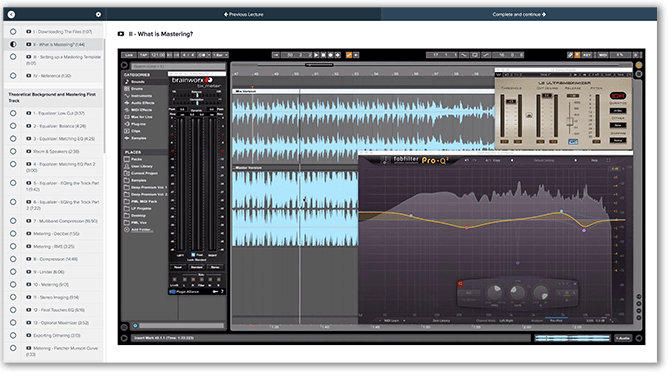Click Complete and continue button
This screenshot has height=378, width=672.
[x=519, y=14]
